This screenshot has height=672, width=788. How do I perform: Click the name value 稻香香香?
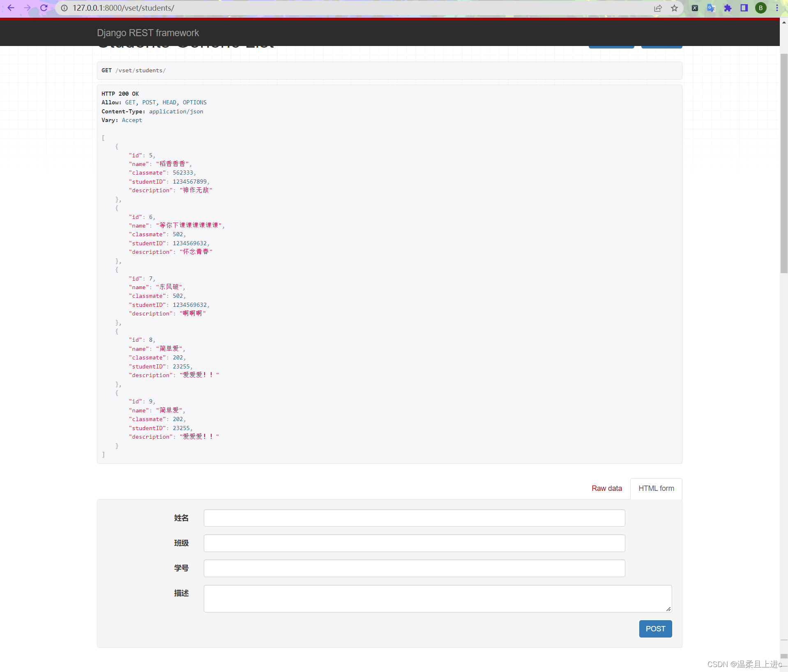173,164
